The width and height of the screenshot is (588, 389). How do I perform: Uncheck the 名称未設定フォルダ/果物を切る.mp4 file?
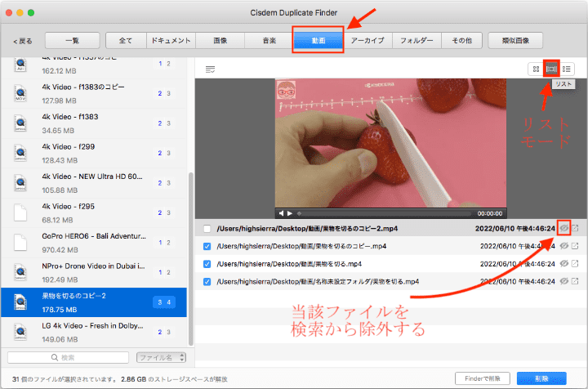(x=207, y=281)
